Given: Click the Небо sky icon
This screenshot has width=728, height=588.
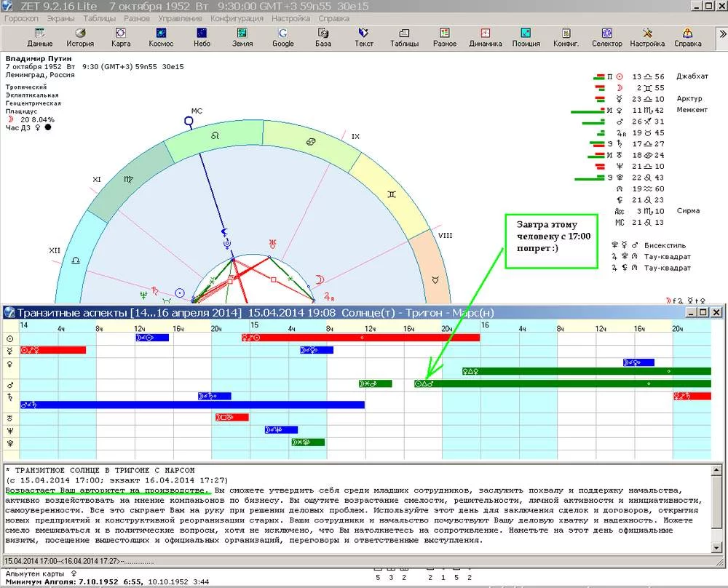Looking at the screenshot, I should coord(202,37).
